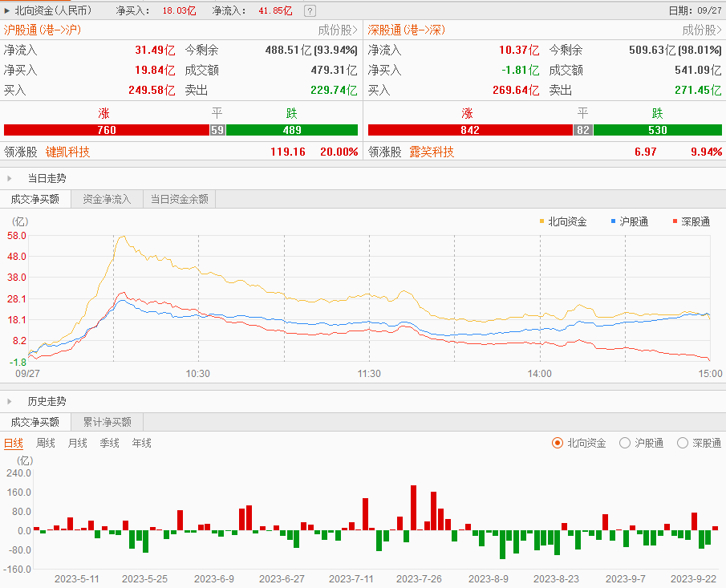Click the question mark help icon
Viewport: 726px width, 588px height.
[x=310, y=11]
